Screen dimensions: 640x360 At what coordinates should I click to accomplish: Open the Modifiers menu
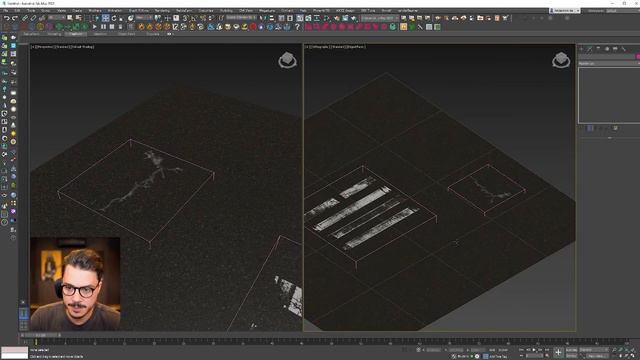(95, 11)
